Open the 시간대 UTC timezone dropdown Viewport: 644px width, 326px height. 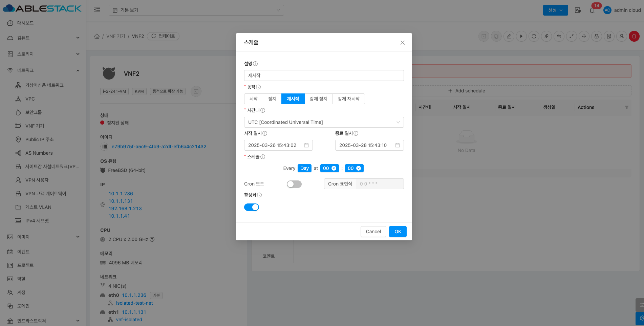click(323, 122)
